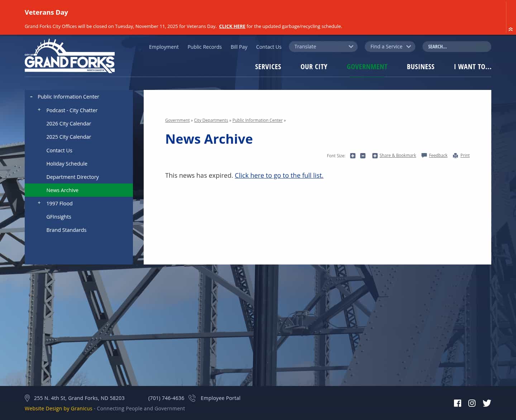The width and height of the screenshot is (516, 420).
Task: Open the Instagram page from the footer icon
Action: point(472,403)
